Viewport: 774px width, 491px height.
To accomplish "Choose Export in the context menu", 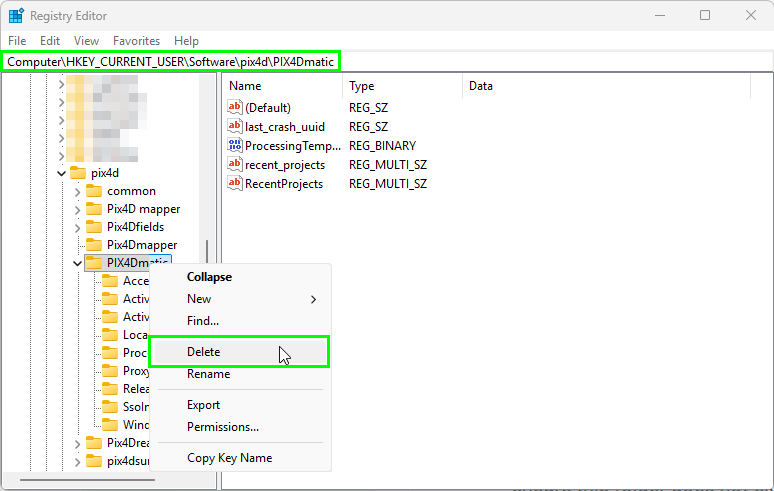I will [x=239, y=405].
